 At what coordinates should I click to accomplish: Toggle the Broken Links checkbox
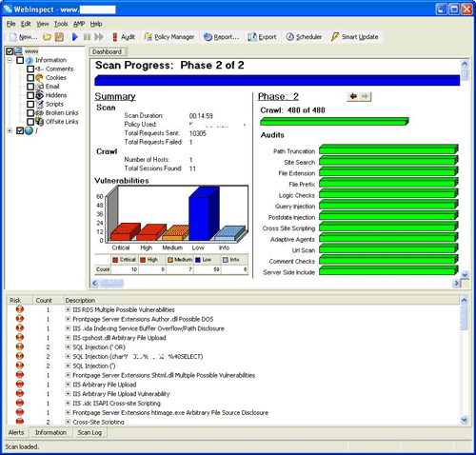tap(30, 113)
